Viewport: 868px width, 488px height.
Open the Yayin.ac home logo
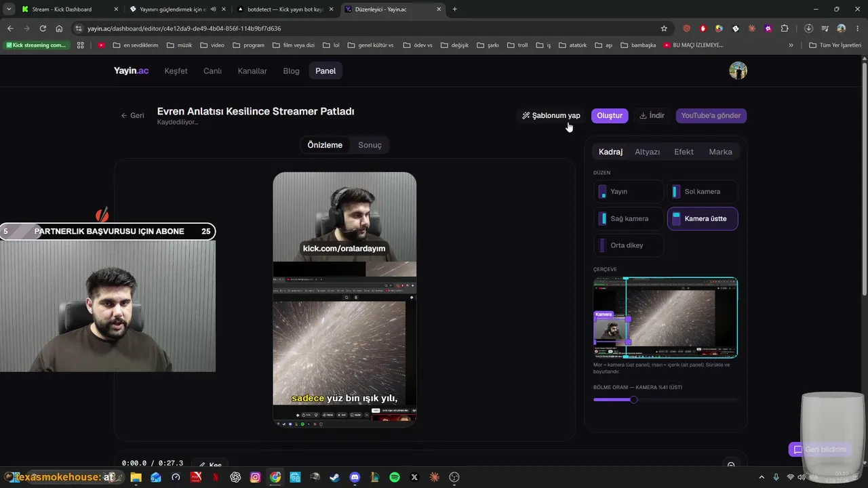(x=131, y=71)
